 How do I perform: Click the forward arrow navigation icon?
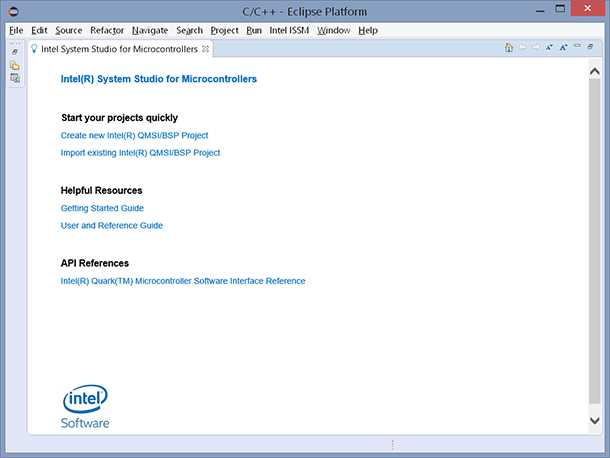click(536, 47)
